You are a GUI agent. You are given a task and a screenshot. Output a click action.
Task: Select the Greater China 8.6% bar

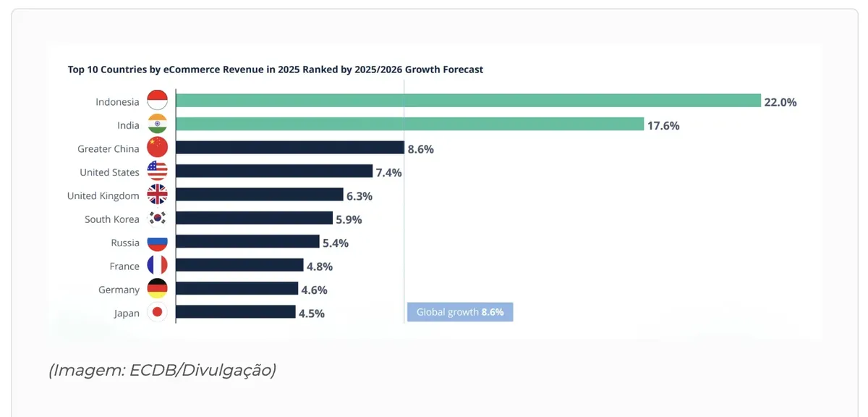(x=290, y=148)
